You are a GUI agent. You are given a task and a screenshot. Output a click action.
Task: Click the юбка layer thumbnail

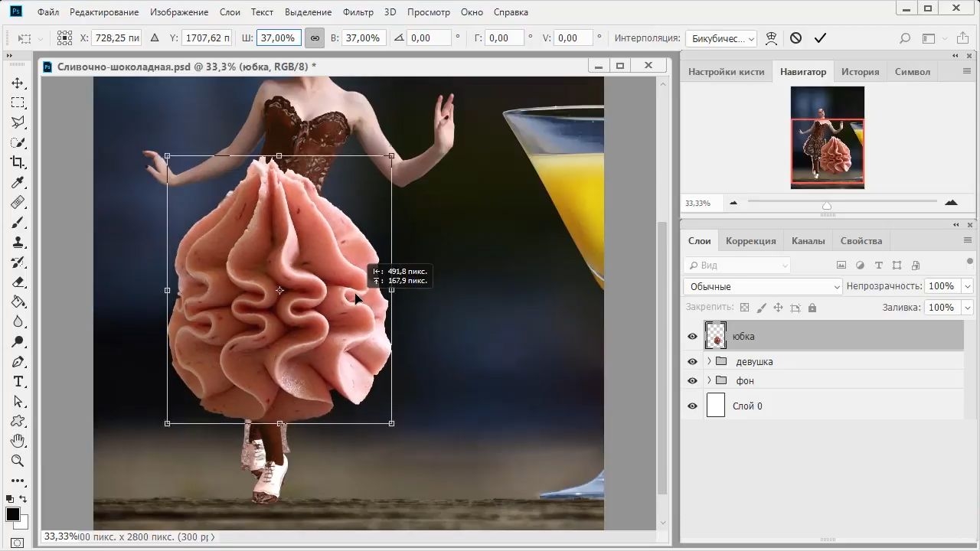pyautogui.click(x=715, y=336)
